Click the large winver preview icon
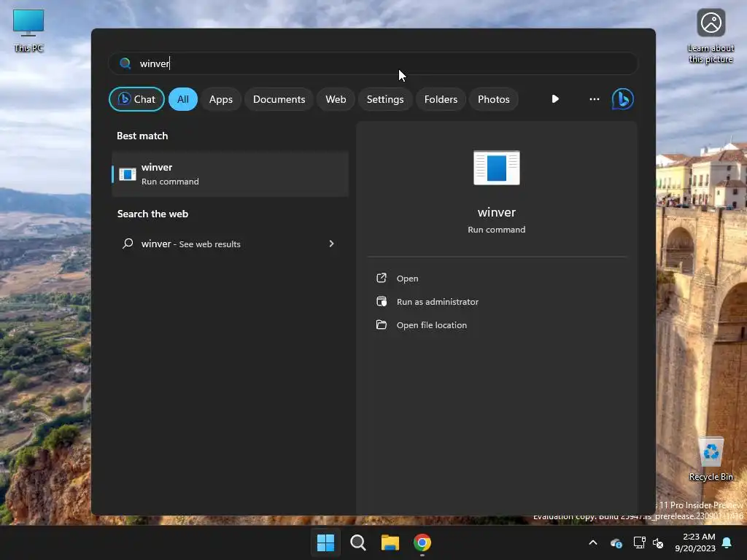 496,168
